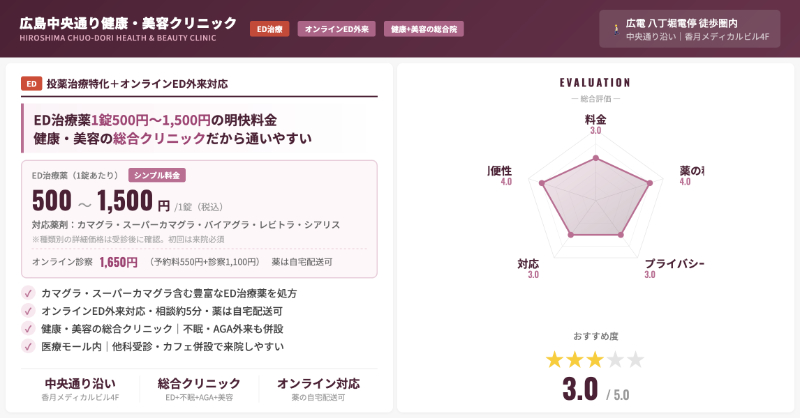800x418 pixels.
Task: Click the third gold rating star
Action: point(595,359)
